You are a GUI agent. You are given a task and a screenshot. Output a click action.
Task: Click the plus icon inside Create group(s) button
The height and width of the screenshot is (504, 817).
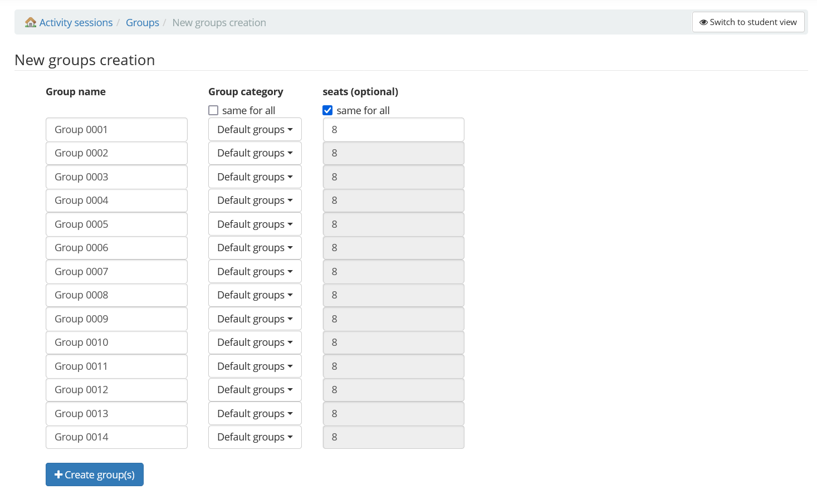pyautogui.click(x=58, y=474)
